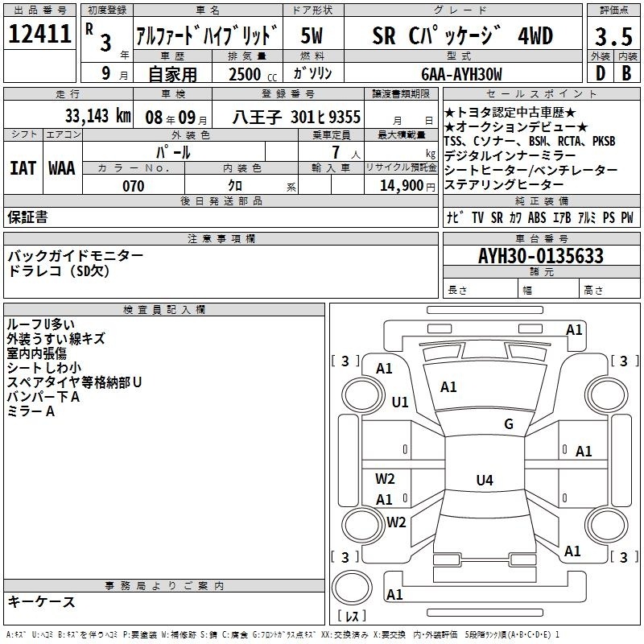Click the U1 dent mark on the diagram
644x644 pixels.
(400, 402)
